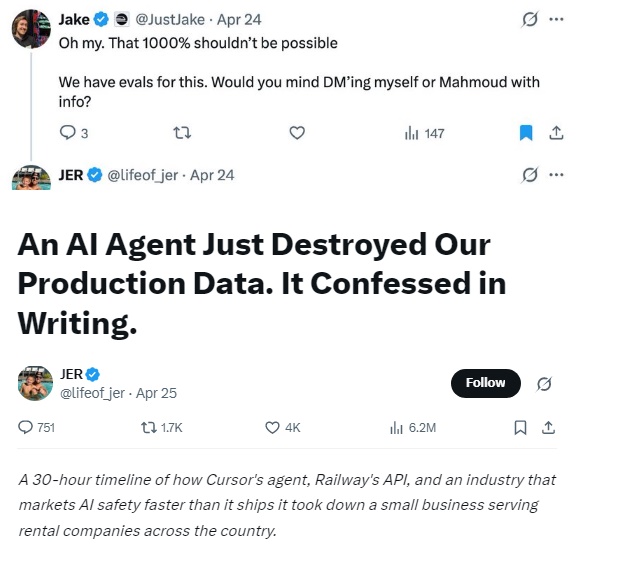The image size is (638, 561).
Task: Click Grok icon on JER's tweet
Action: point(530,175)
